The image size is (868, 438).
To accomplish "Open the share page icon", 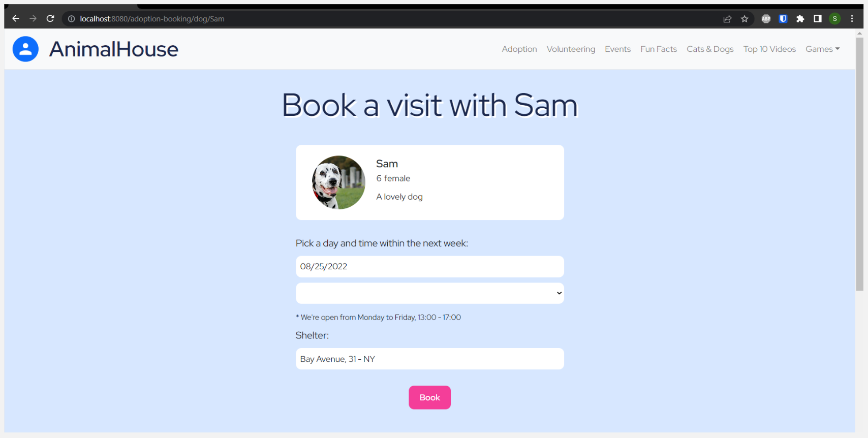I will (727, 19).
